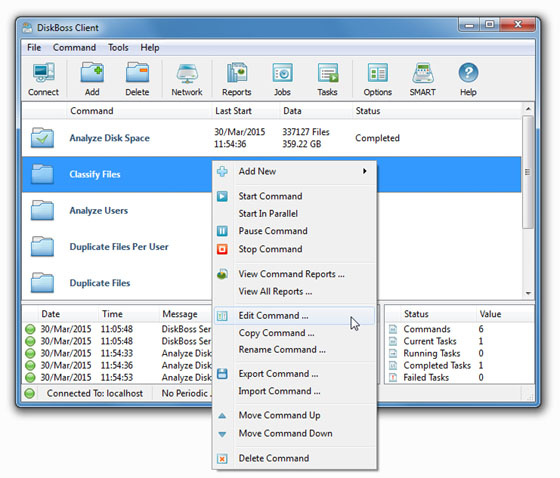Viewport: 560px width, 478px height.
Task: Select Copy Command from context menu
Action: 295,333
